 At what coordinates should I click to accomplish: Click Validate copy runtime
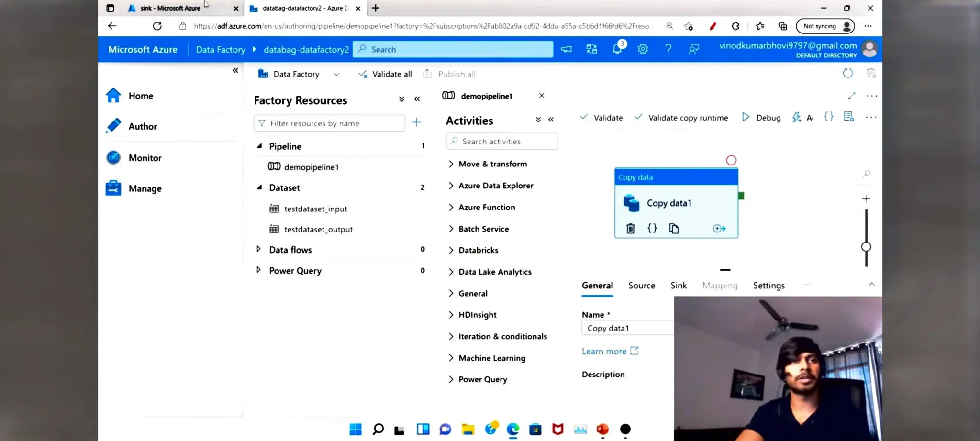tap(681, 118)
